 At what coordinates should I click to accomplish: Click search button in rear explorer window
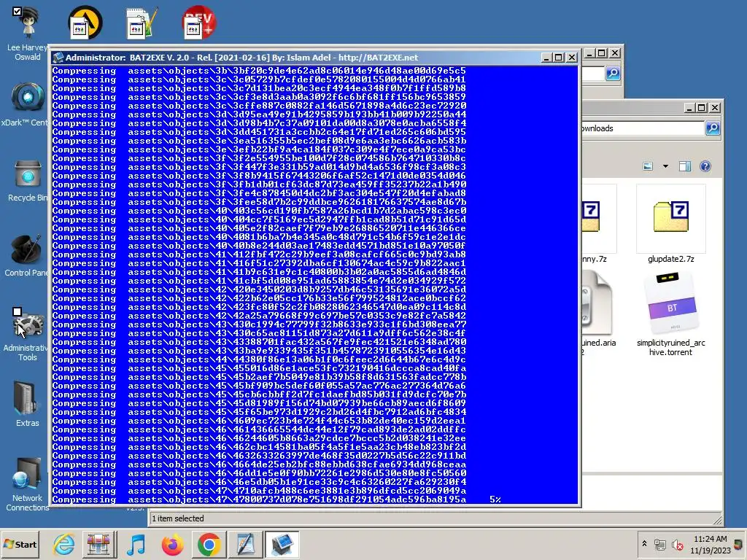pyautogui.click(x=613, y=74)
